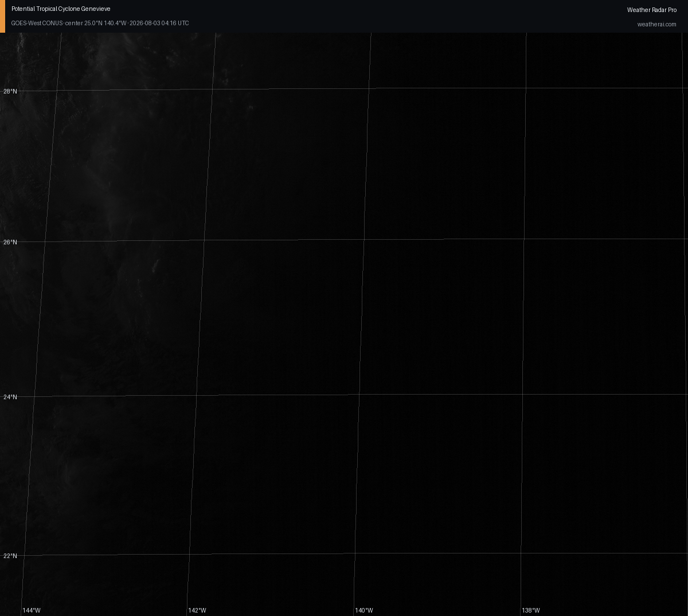Image resolution: width=688 pixels, height=616 pixels.
Task: Click the Weather Radar Pro label
Action: tap(652, 10)
